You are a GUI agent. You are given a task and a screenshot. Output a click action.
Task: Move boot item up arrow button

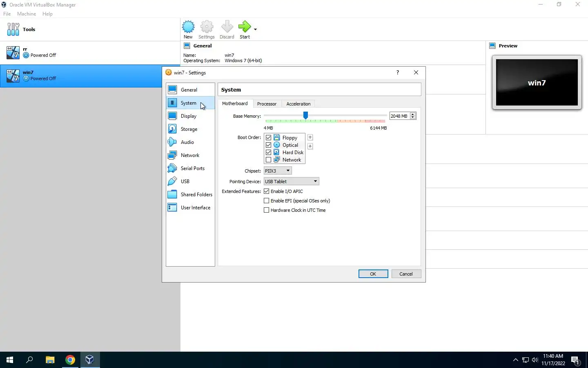coord(310,137)
